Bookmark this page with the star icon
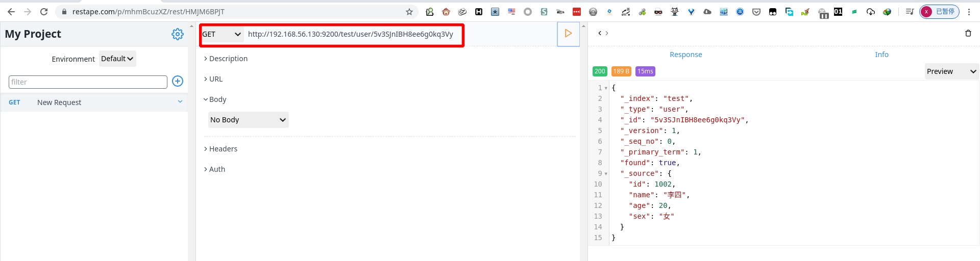The image size is (980, 261). click(409, 12)
